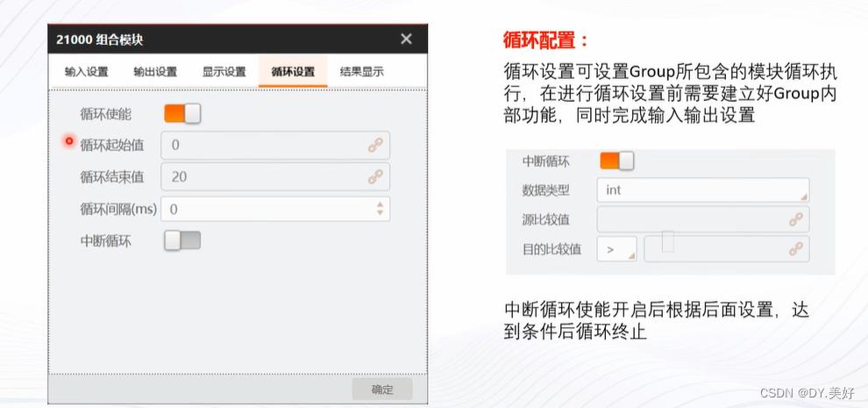
Task: Click the 源比较值 input field
Action: click(x=703, y=219)
